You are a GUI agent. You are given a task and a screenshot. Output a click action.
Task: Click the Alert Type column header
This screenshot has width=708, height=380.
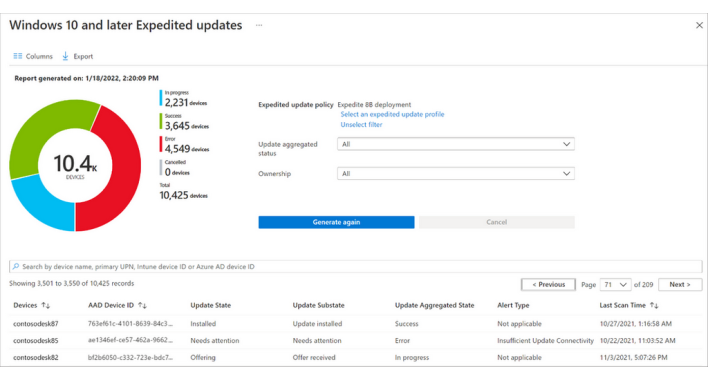coord(513,306)
